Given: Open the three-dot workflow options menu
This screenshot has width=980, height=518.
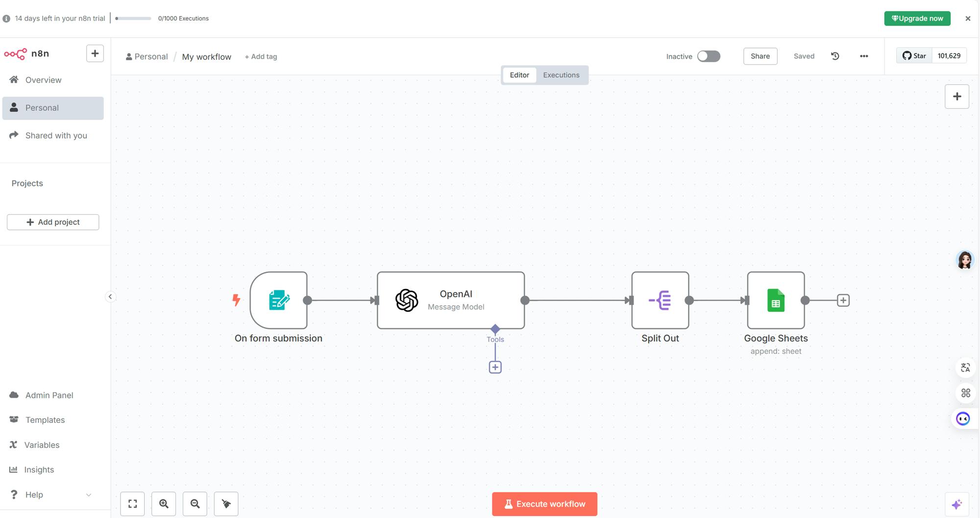Looking at the screenshot, I should [x=864, y=56].
